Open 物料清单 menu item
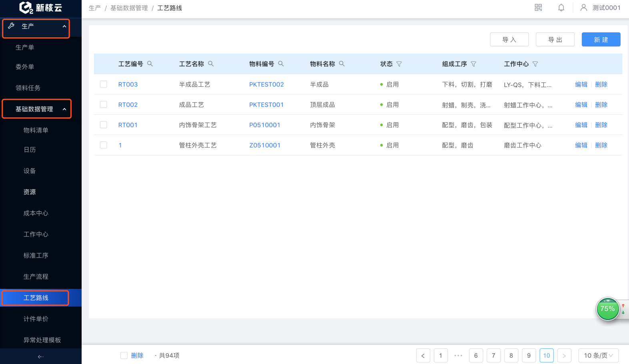This screenshot has width=629, height=364. coord(36,130)
